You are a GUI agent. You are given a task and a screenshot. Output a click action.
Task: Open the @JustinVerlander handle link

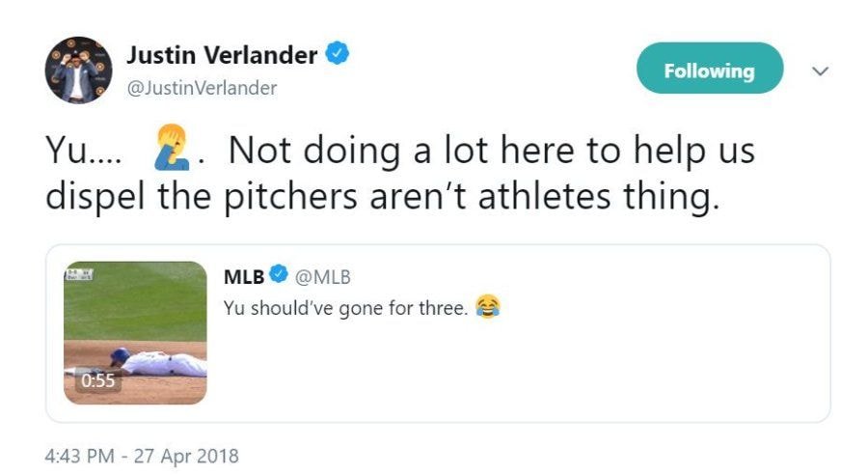pyautogui.click(x=202, y=88)
